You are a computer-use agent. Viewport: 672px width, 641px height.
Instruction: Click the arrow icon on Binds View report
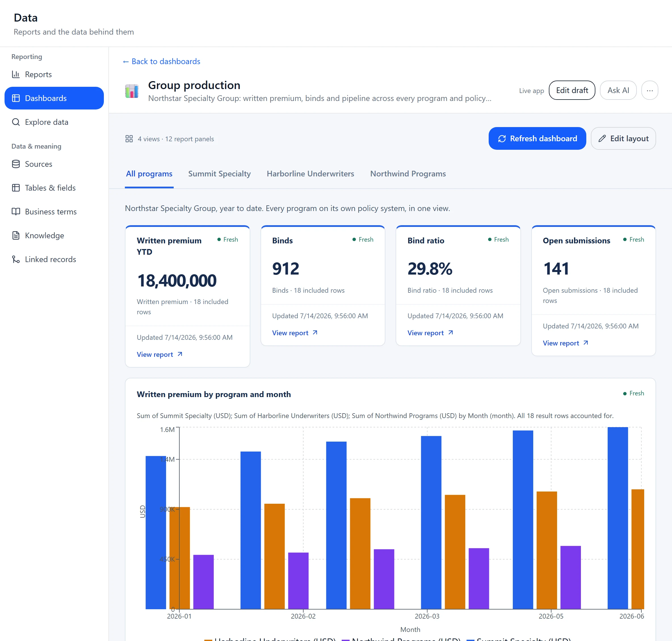315,332
